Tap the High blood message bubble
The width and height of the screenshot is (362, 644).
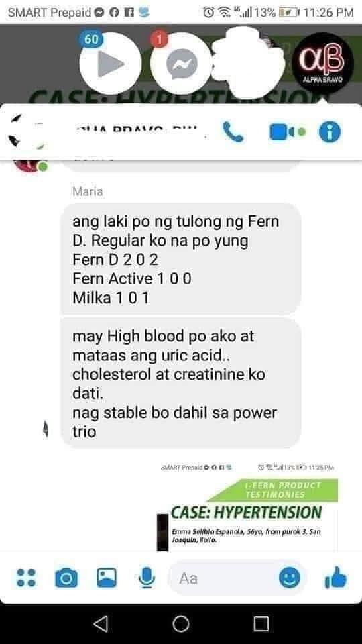181,384
